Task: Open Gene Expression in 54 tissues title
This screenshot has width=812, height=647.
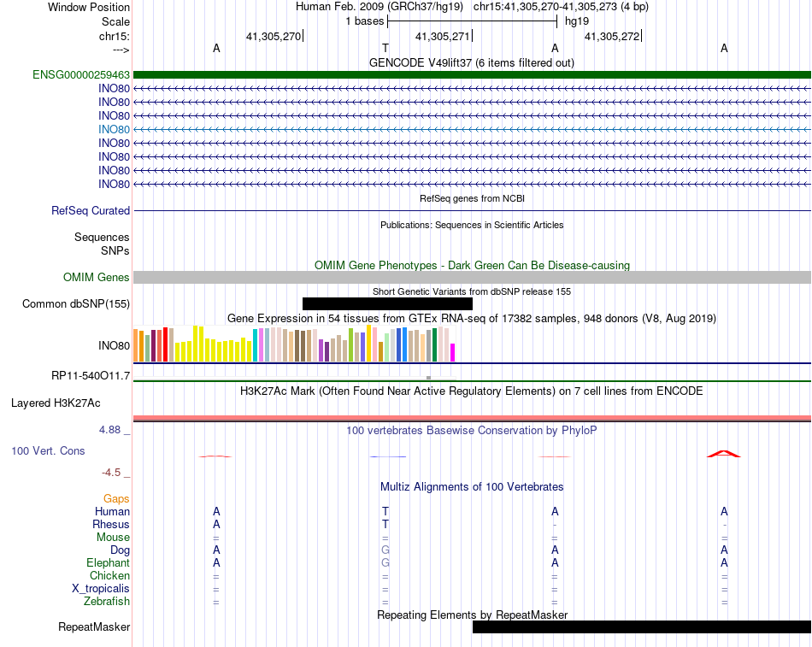Action: click(x=472, y=318)
